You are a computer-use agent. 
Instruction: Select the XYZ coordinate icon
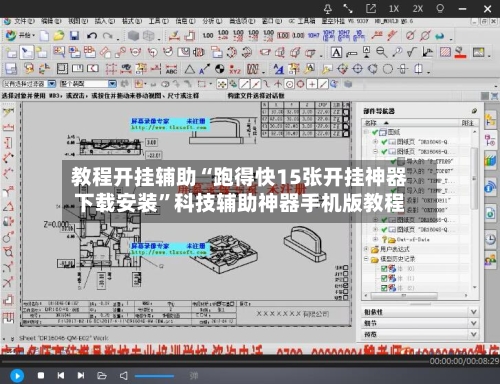[235, 69]
